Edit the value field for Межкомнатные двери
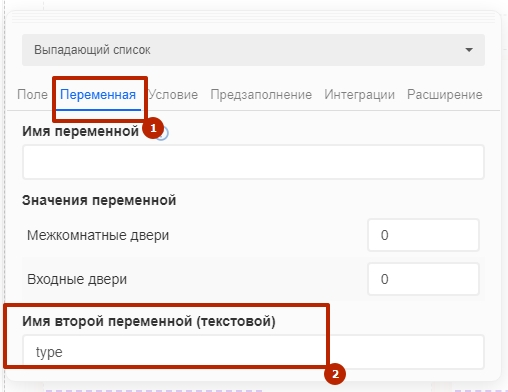 423,235
